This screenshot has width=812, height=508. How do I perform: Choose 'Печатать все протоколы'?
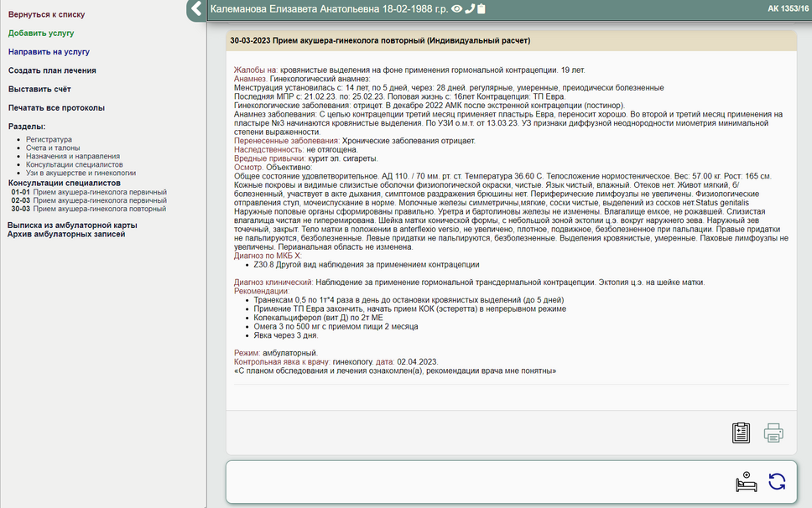(x=56, y=107)
